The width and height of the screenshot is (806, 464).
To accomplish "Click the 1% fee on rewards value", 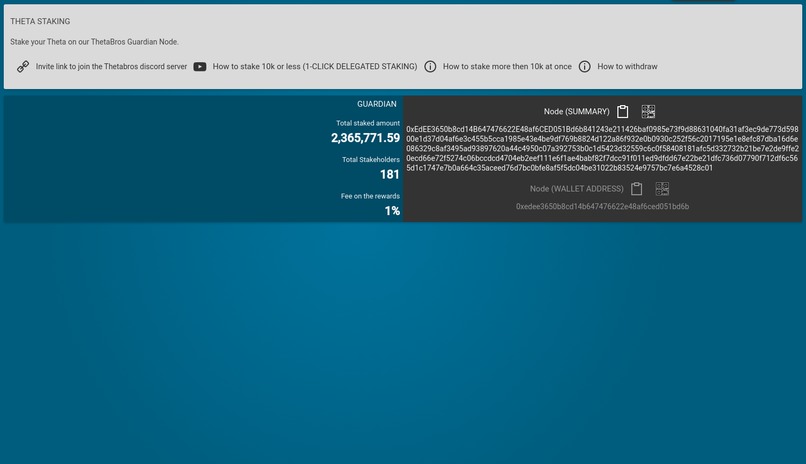I will tap(392, 211).
